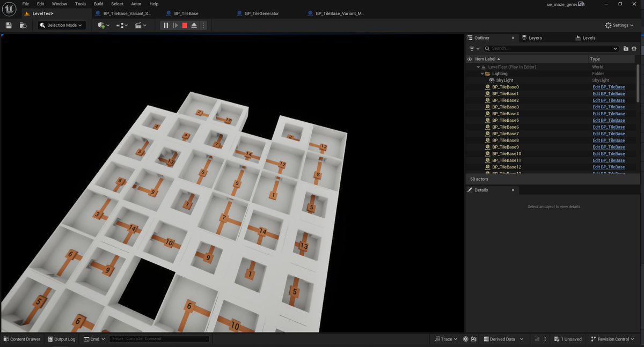
Task: Open the Tools menu
Action: (80, 4)
